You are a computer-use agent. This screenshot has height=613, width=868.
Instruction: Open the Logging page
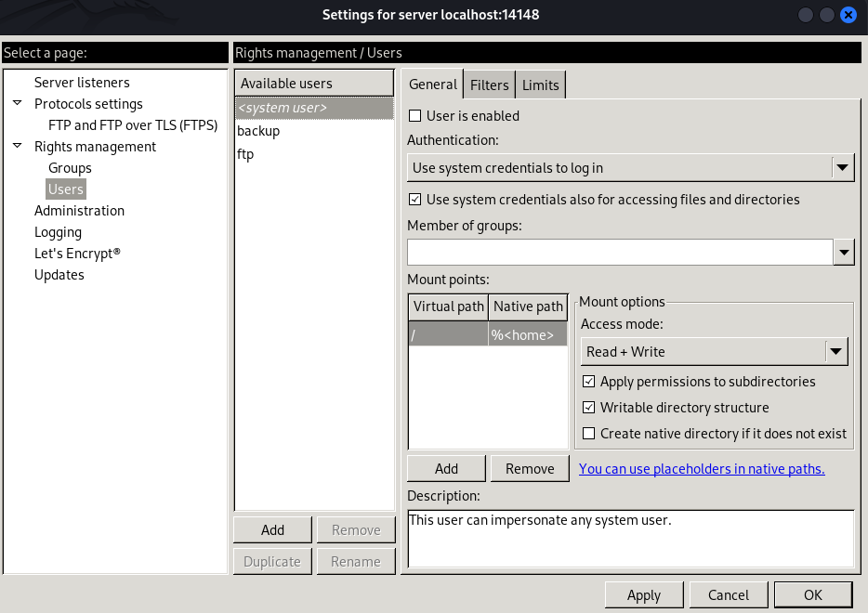pyautogui.click(x=59, y=232)
